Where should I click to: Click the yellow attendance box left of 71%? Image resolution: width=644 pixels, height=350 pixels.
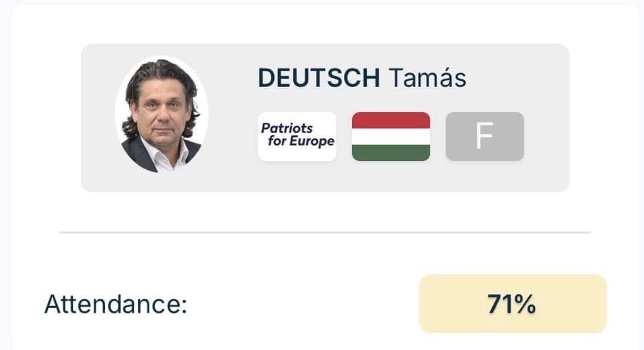(452, 304)
